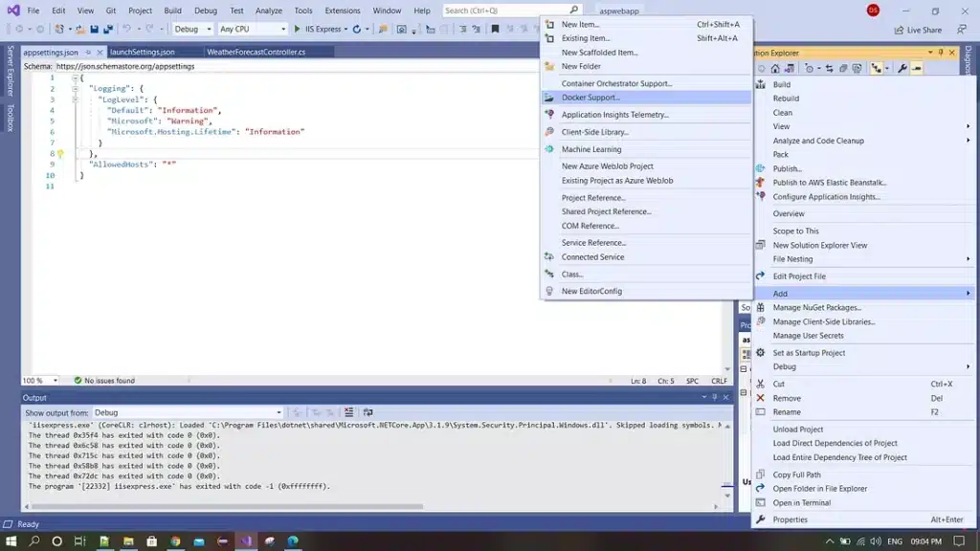Open the Server Explorer side tab
980x551 pixels.
coord(10,70)
